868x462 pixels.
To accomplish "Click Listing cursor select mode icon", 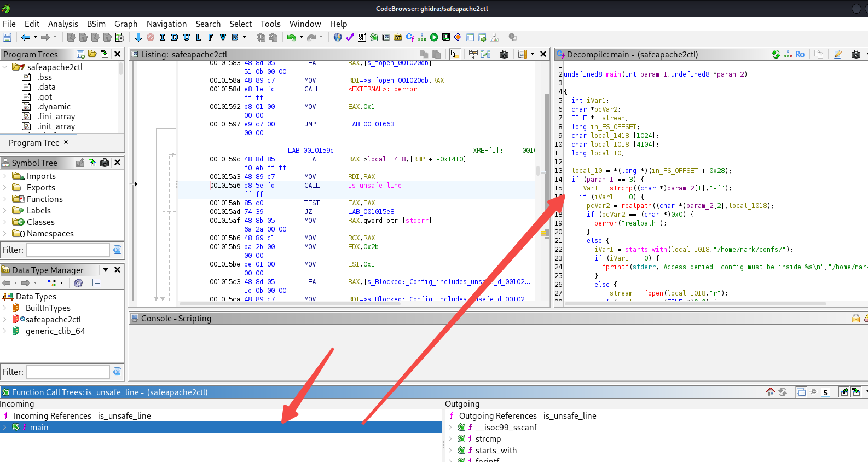I will (x=454, y=54).
